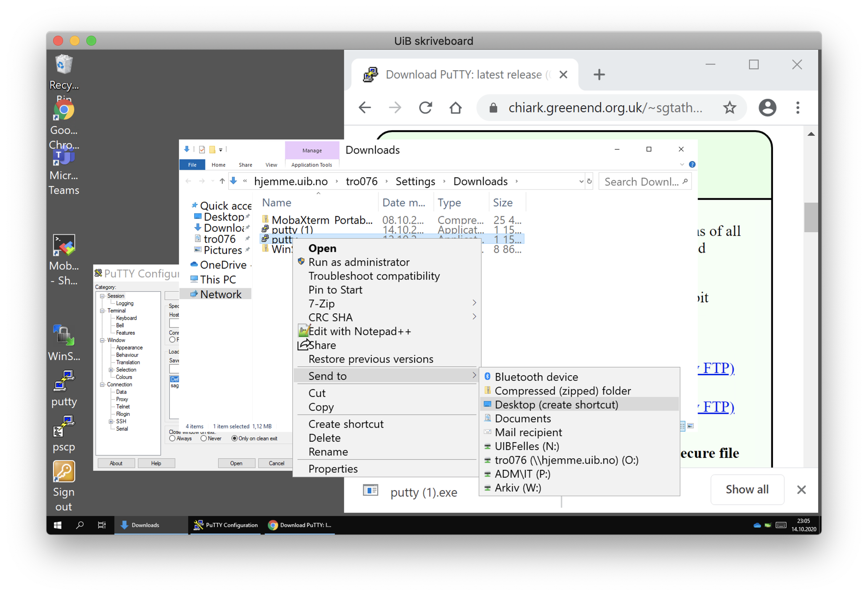Reload the PuTTY download page
Screen dimensions: 868x596
425,108
